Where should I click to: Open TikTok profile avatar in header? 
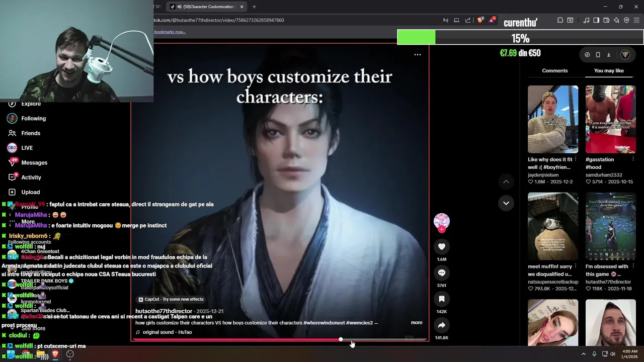625,54
